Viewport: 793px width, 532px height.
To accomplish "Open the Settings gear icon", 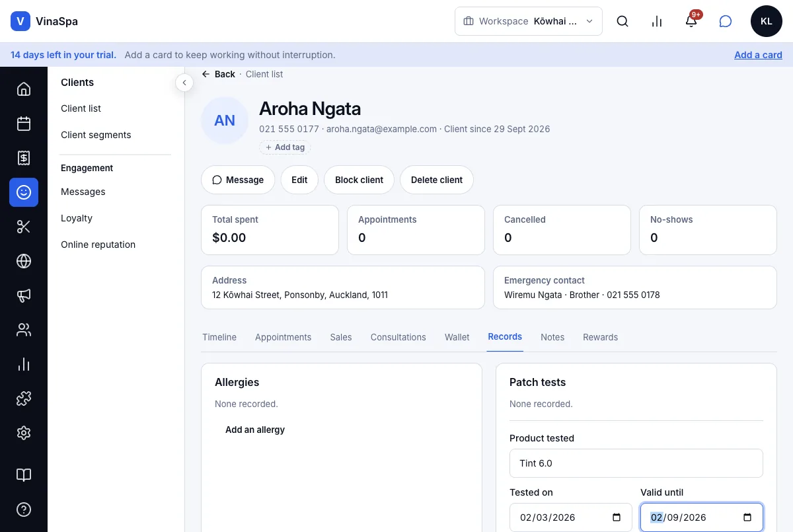I will coord(24,433).
